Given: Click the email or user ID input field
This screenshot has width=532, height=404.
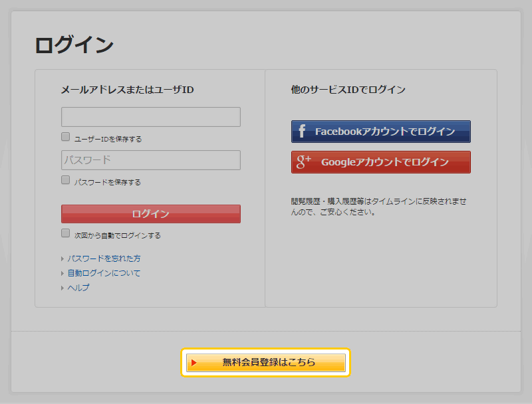Looking at the screenshot, I should coord(151,117).
